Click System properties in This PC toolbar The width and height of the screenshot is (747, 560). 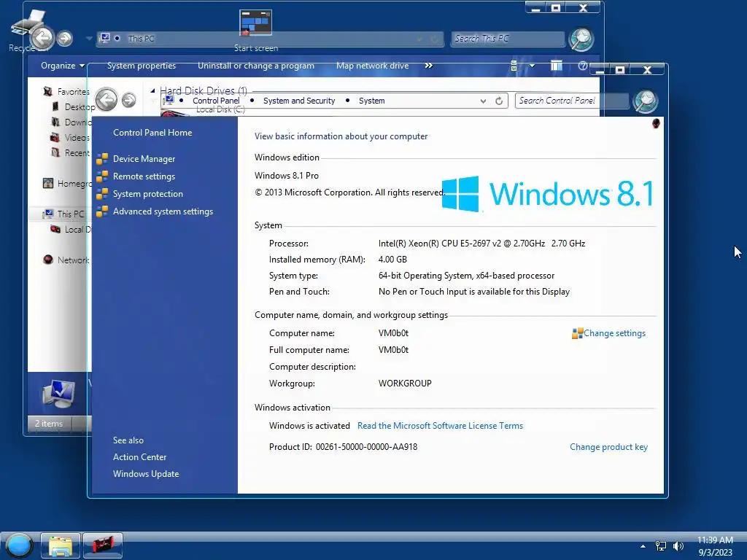tap(142, 66)
